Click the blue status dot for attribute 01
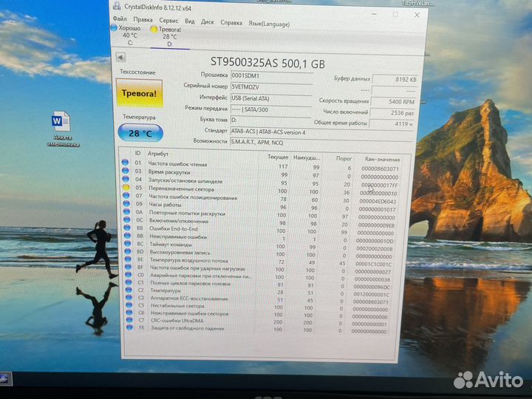This screenshot has height=399, width=532. coord(125,163)
